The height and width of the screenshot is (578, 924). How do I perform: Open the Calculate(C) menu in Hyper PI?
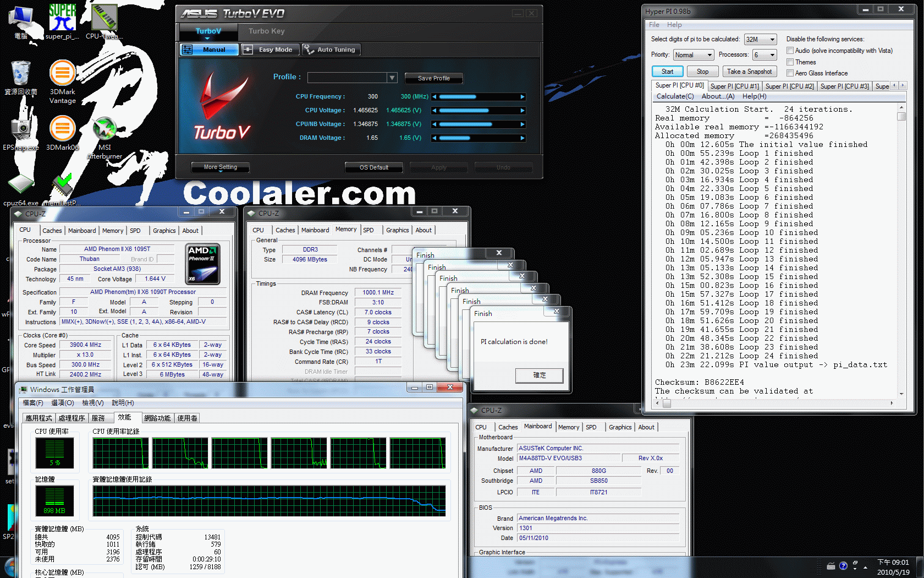675,96
